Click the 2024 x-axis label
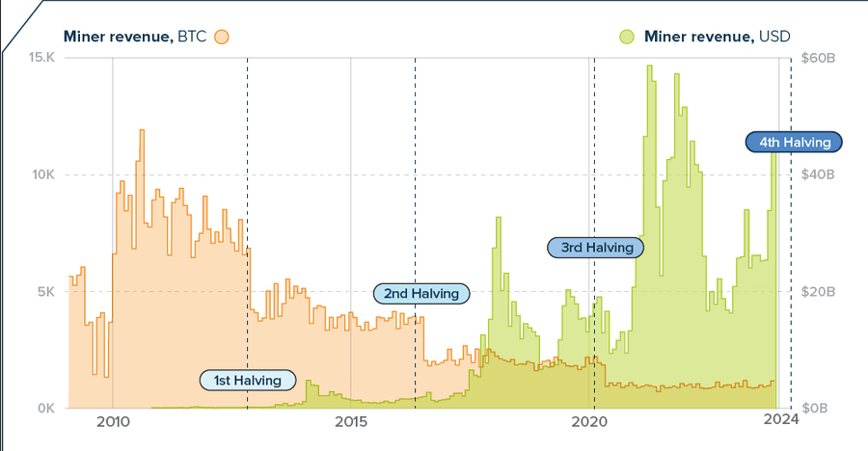 tap(784, 421)
